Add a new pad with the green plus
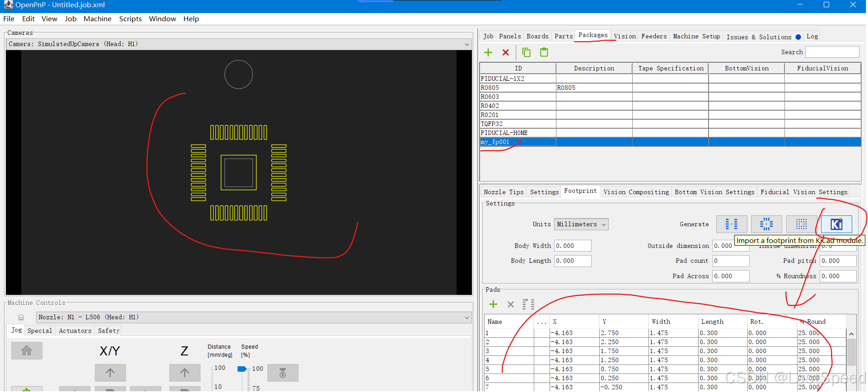The image size is (868, 392). (493, 304)
